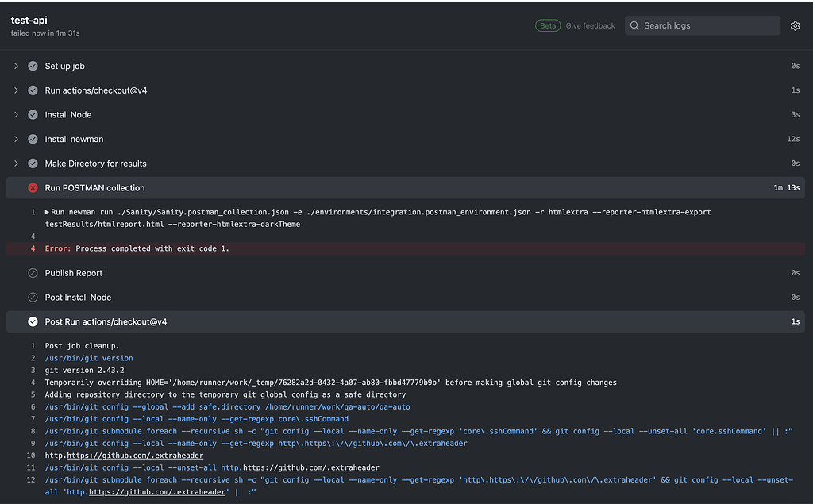The height and width of the screenshot is (504, 813).
Task: Click the Beta label badge
Action: point(548,26)
